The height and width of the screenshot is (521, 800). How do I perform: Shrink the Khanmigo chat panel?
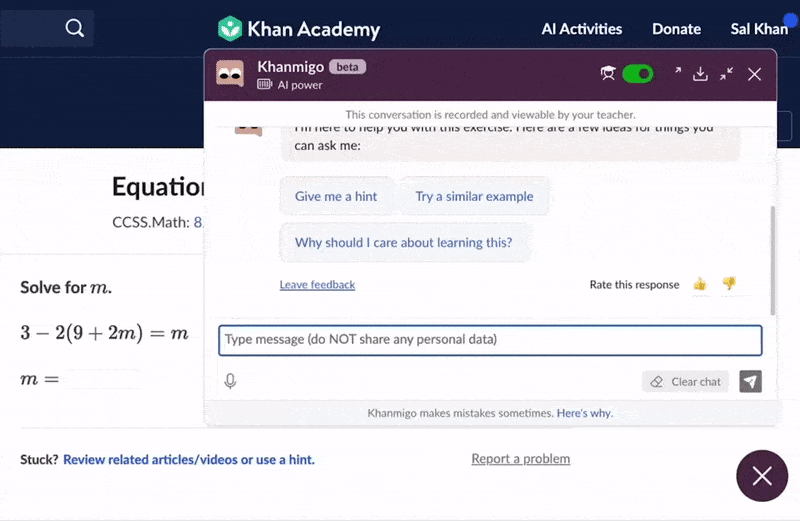tap(727, 74)
